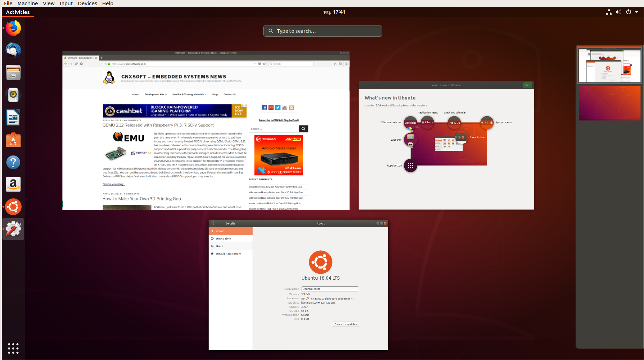Open VirtualBox View menu
The height and width of the screenshot is (360, 644).
tap(49, 3)
